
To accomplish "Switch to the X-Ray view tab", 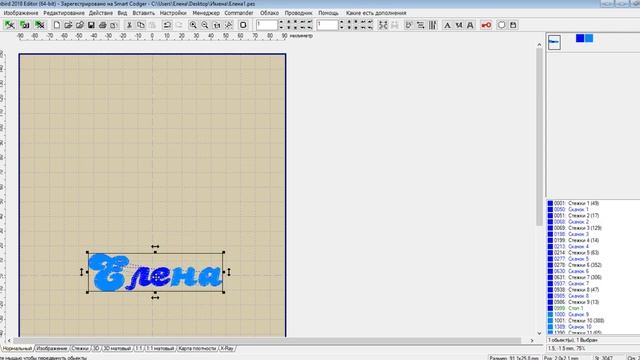I will point(227,349).
